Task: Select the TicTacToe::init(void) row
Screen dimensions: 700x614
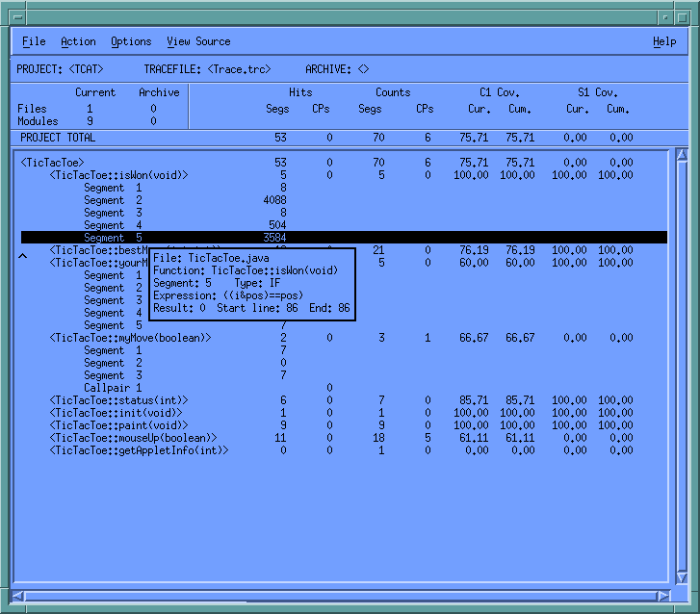Action: click(344, 413)
